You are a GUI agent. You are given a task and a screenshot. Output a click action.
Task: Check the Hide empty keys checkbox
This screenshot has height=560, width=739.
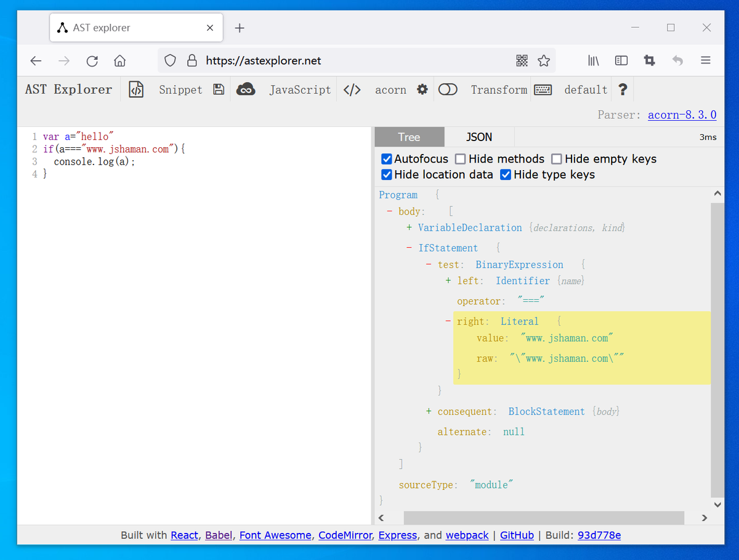pyautogui.click(x=557, y=159)
